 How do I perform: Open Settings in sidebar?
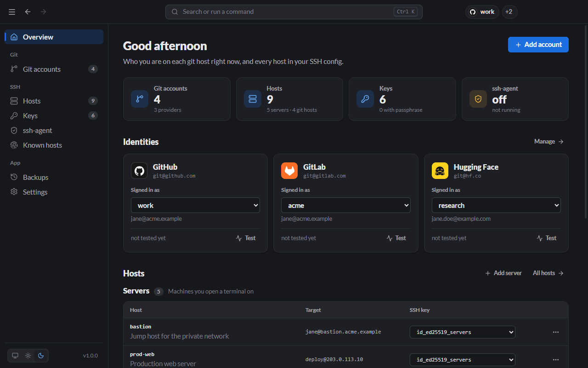[54, 192]
